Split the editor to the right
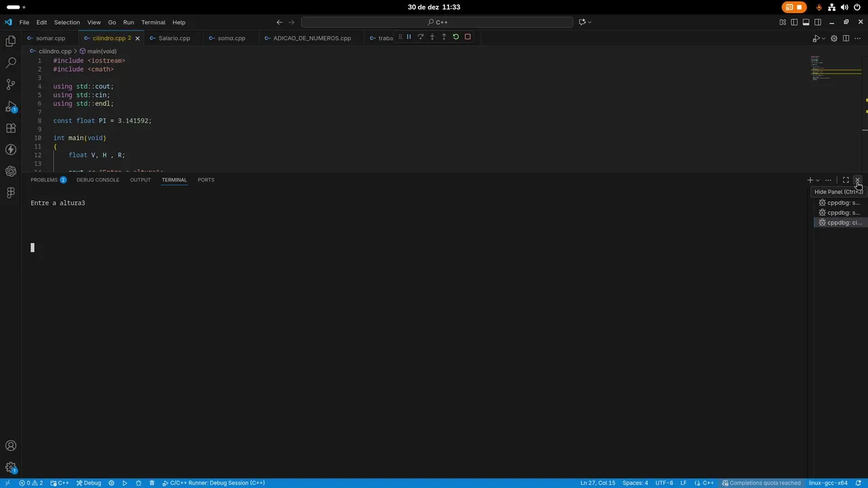The width and height of the screenshot is (868, 488). click(846, 38)
